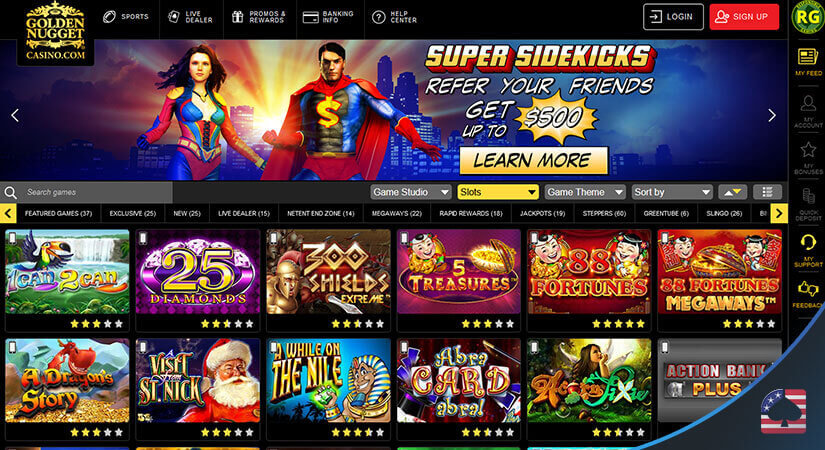Screen dimensions: 825x450
Task: Click the Learn More banner button
Action: pos(534,161)
